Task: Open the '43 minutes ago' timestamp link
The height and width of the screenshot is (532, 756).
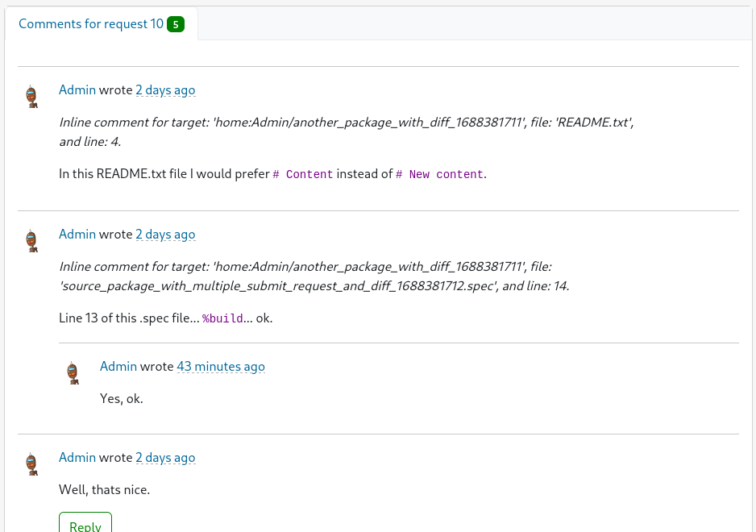Action: coord(221,366)
